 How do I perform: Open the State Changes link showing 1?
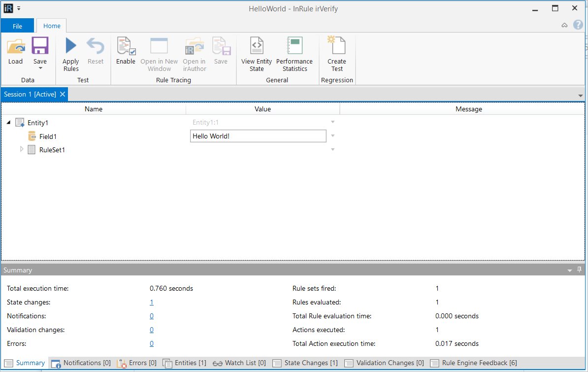pos(152,302)
